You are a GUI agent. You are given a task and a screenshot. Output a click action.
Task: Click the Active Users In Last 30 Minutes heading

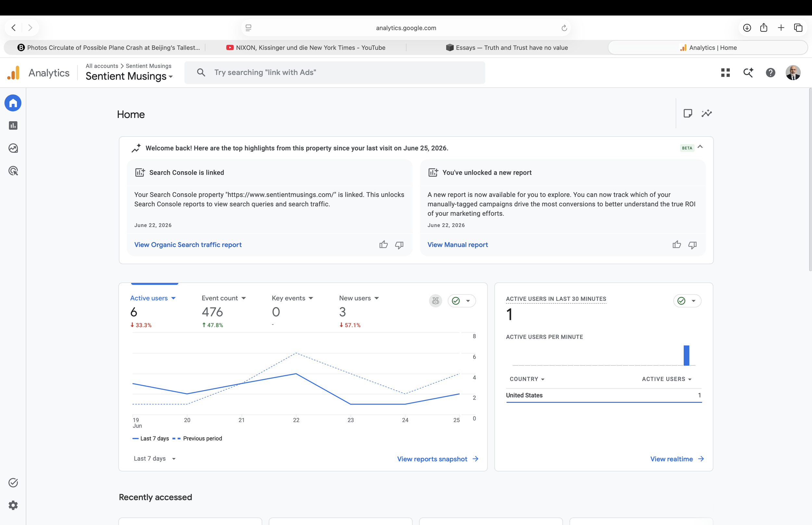[x=556, y=299]
